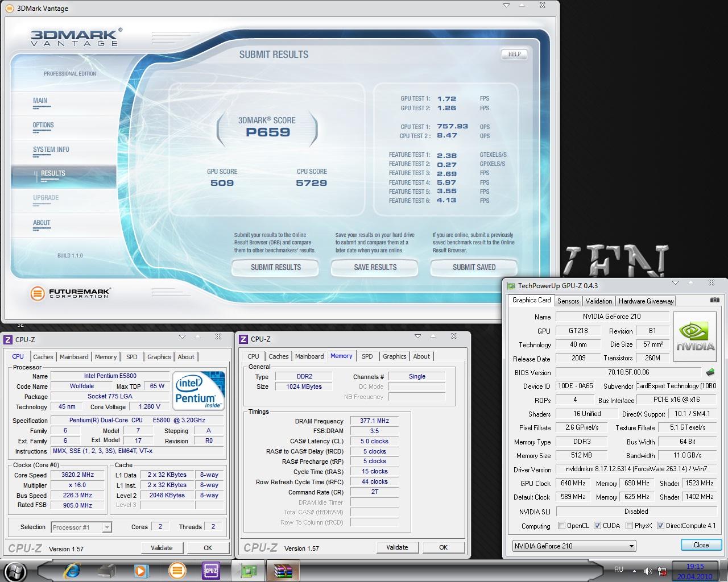Open the About tab in CPU-Z Memory window
This screenshot has width=728, height=582.
click(x=421, y=356)
